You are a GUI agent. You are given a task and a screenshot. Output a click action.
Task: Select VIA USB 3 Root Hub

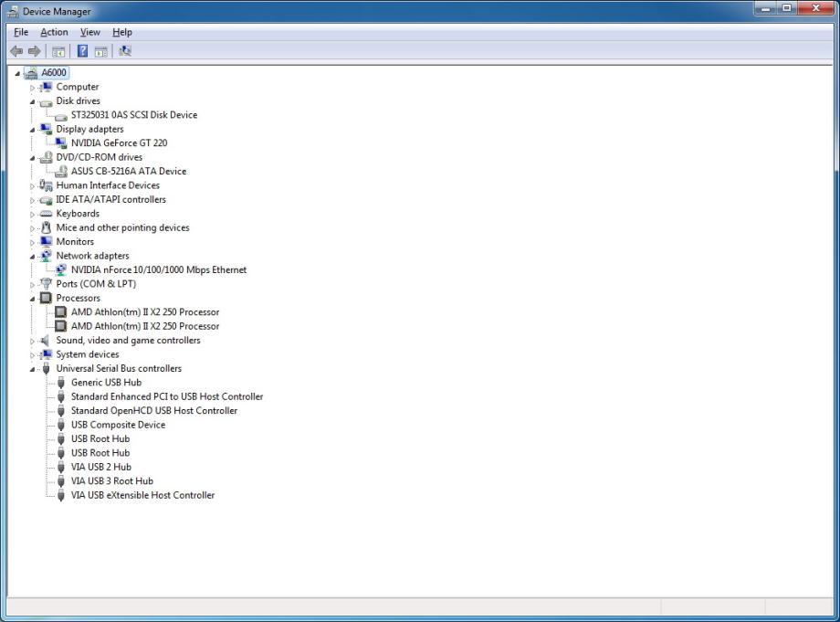tap(112, 480)
